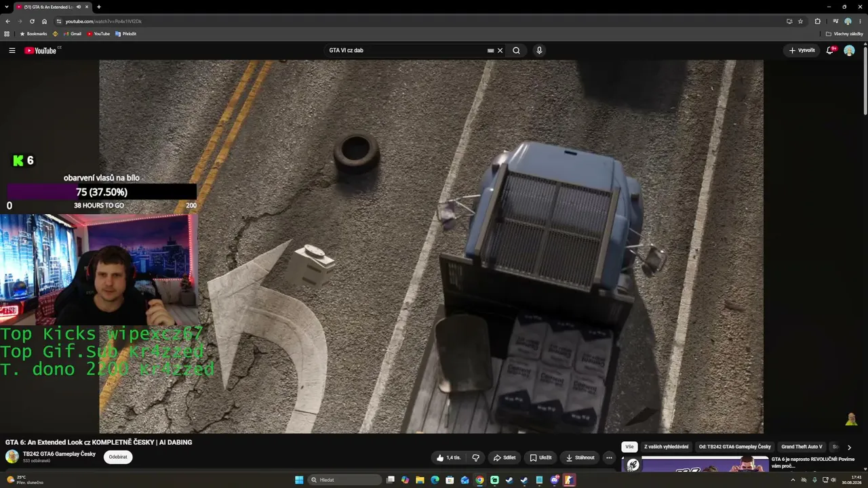This screenshot has height=488, width=868.
Task: Open the Bookmarks folder in bookmarks bar
Action: point(33,34)
